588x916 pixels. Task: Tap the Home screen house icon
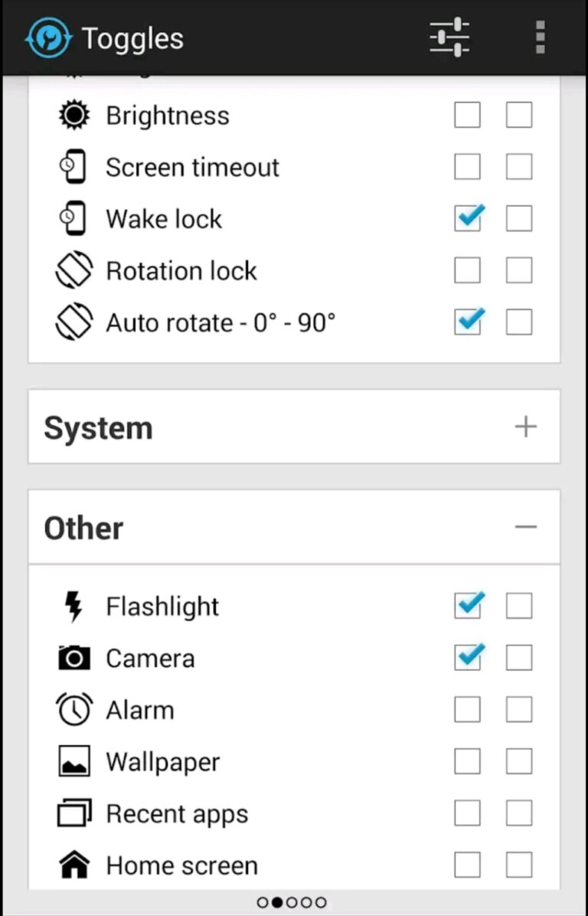pyautogui.click(x=73, y=865)
